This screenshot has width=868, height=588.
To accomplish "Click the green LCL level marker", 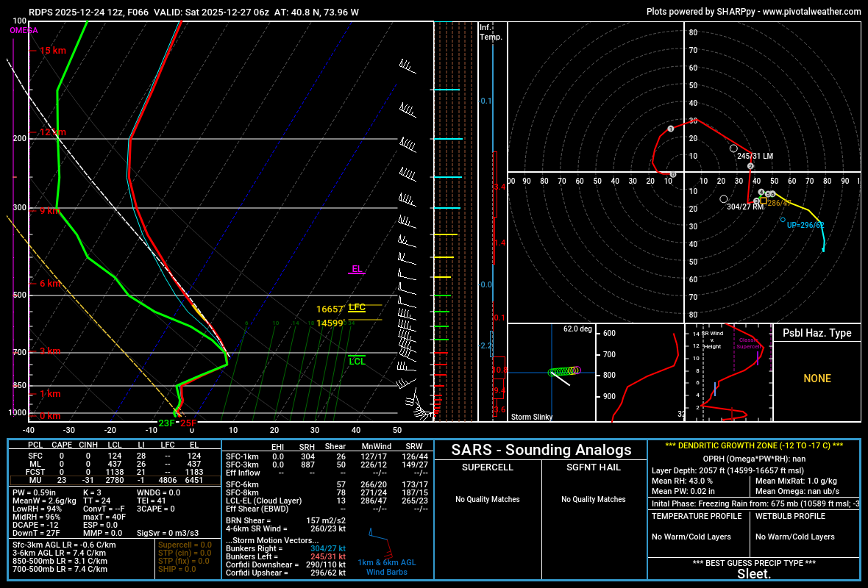I will pyautogui.click(x=357, y=361).
